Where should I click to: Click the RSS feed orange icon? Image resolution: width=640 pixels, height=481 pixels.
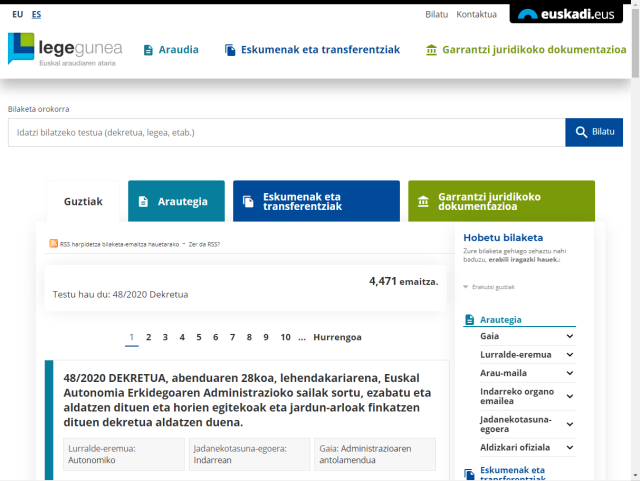tap(54, 244)
